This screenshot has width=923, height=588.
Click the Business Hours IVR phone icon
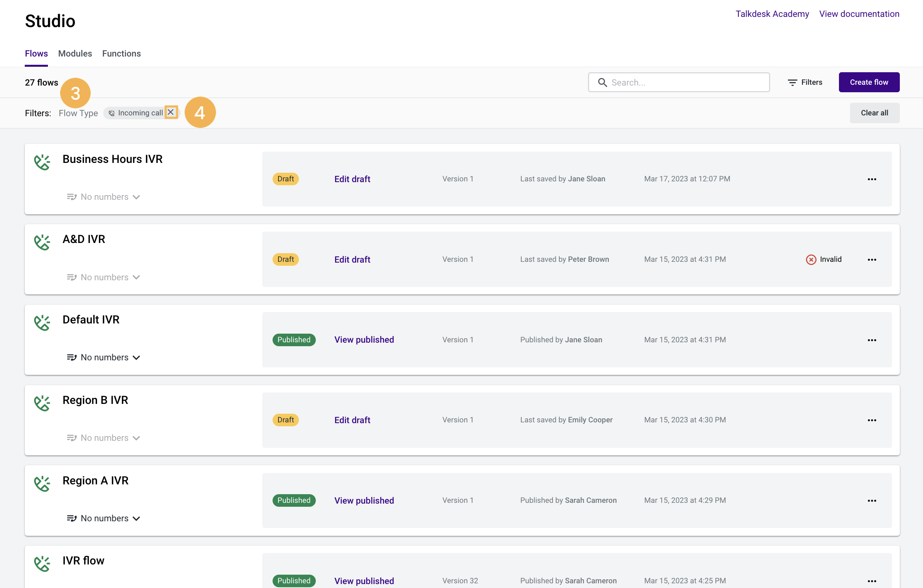tap(42, 162)
